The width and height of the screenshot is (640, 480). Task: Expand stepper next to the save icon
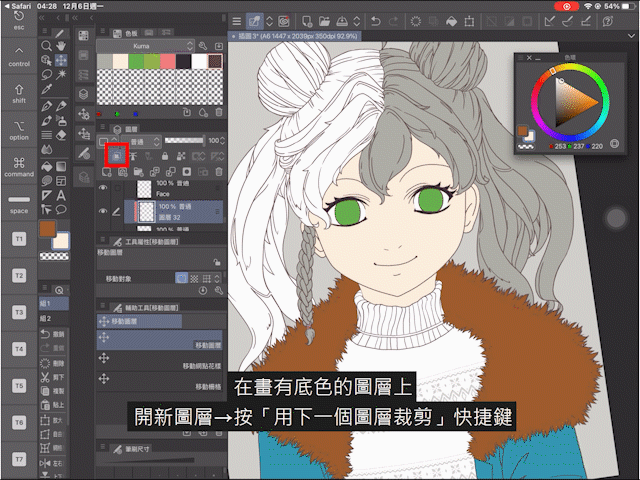click(x=356, y=21)
